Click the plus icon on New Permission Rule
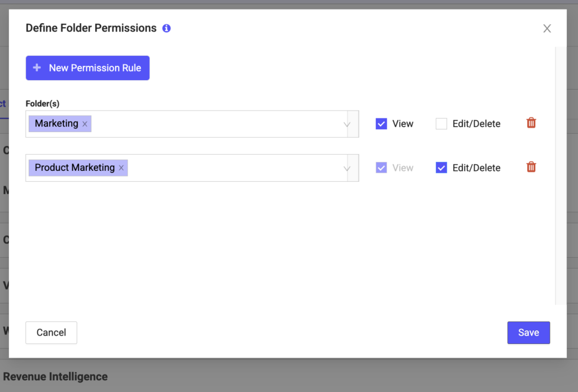 (x=37, y=68)
